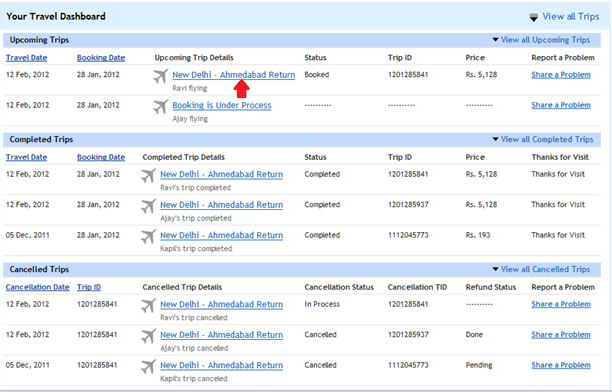The height and width of the screenshot is (392, 612).
Task: Click airplane icon beside Ravi flying trip
Action: pyautogui.click(x=160, y=76)
